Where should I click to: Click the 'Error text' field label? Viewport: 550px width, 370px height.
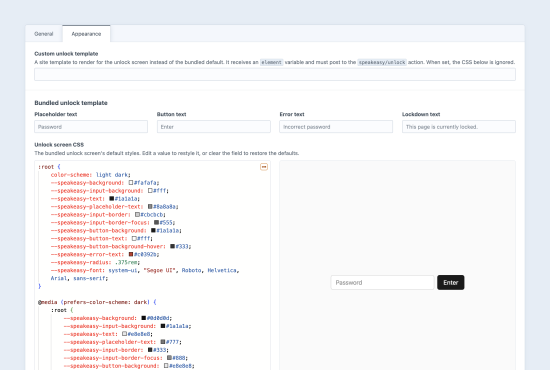click(292, 114)
